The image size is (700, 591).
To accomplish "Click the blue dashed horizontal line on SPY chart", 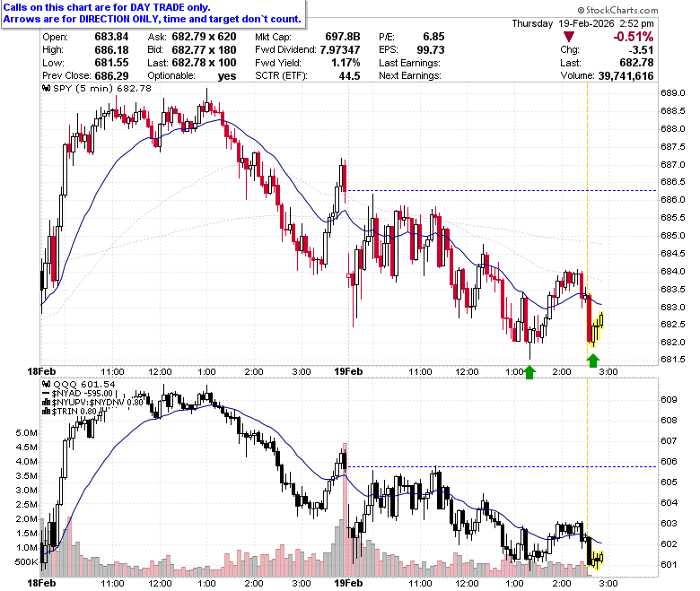I will [x=502, y=190].
